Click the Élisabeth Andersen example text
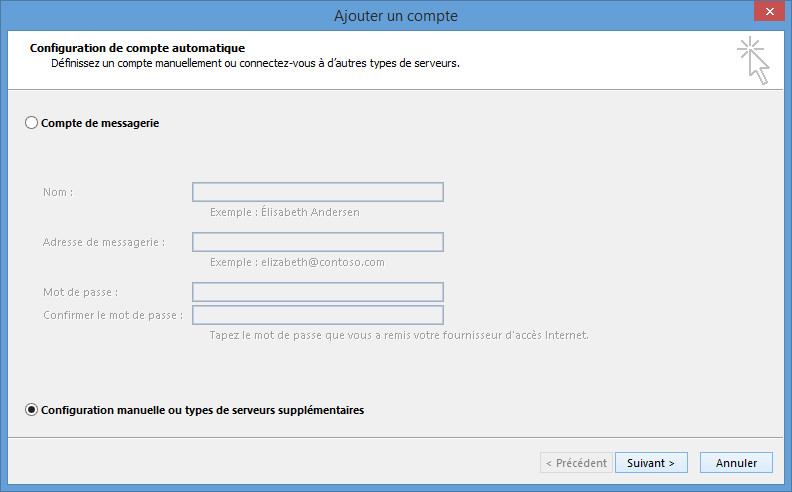The image size is (792, 492). (x=284, y=212)
